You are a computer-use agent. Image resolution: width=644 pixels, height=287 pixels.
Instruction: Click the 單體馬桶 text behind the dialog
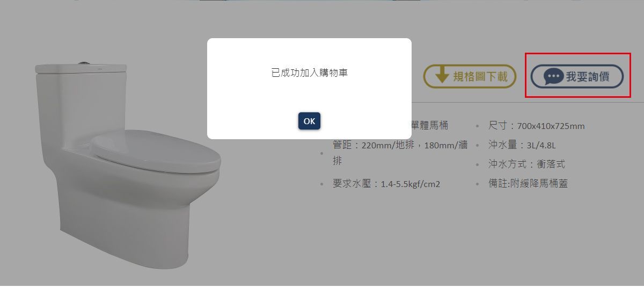430,126
